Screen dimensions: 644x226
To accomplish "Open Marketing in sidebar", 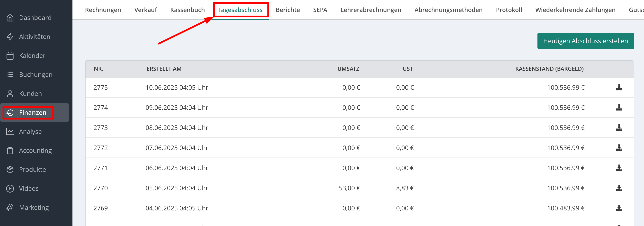I will click(34, 207).
